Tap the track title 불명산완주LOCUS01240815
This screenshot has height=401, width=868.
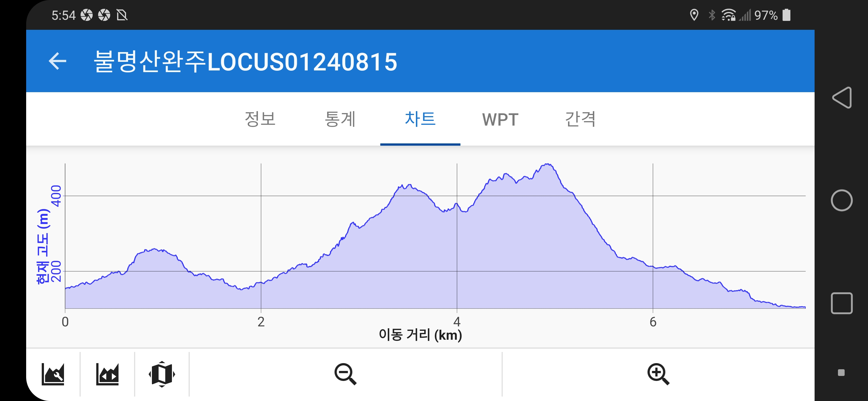pos(245,62)
